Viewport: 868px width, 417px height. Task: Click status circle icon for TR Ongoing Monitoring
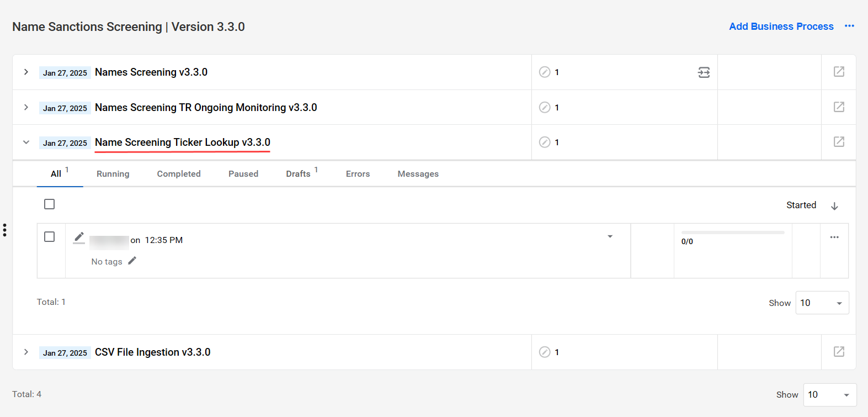pyautogui.click(x=545, y=107)
